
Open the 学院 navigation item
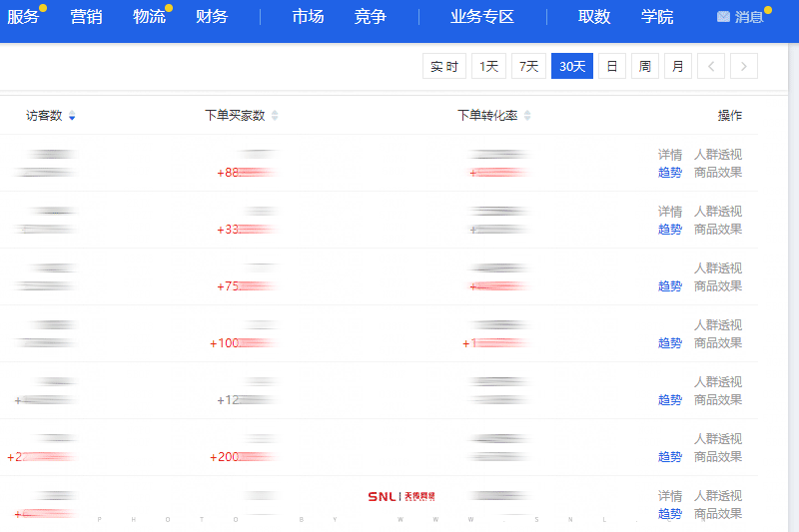[657, 17]
